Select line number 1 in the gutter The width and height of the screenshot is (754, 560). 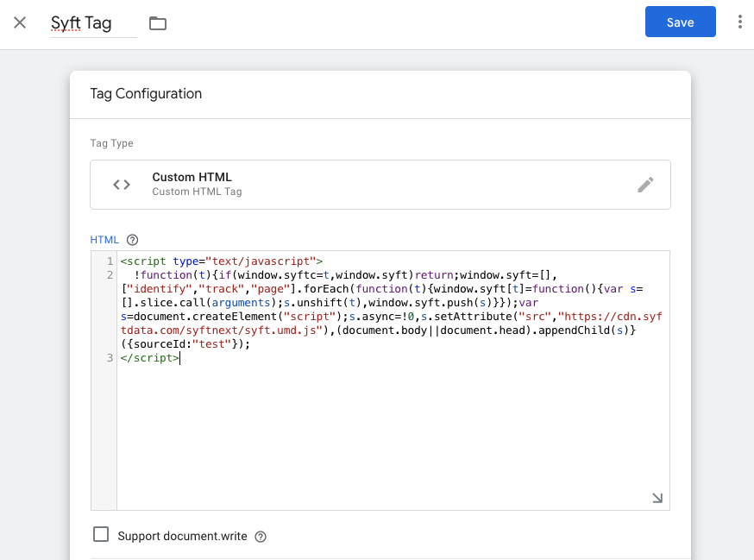[110, 261]
